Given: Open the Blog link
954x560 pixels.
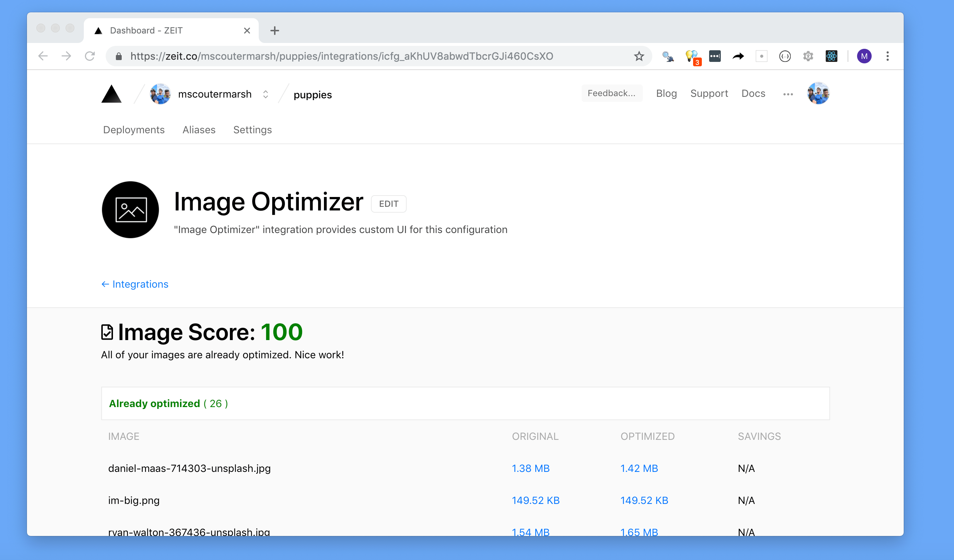Looking at the screenshot, I should pos(666,94).
